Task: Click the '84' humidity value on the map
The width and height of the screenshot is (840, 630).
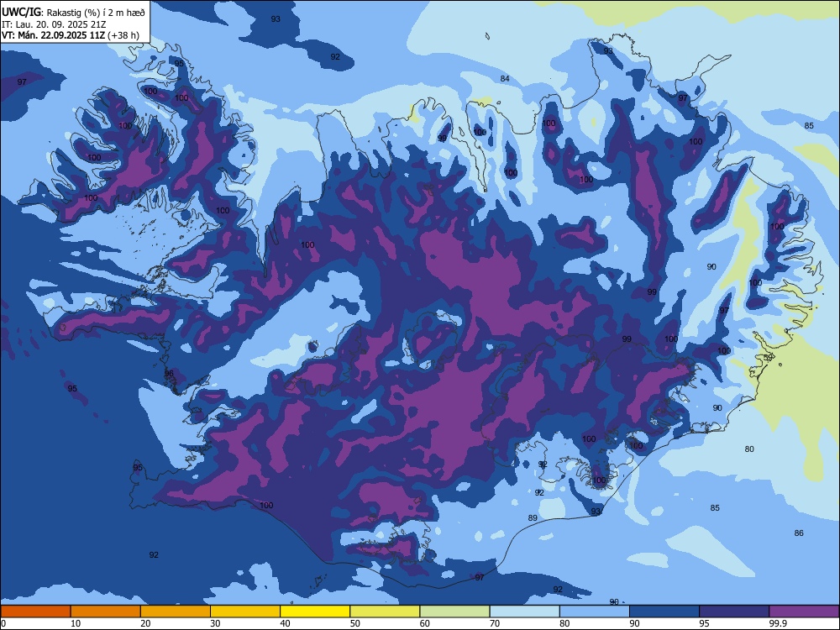Action: pos(505,79)
